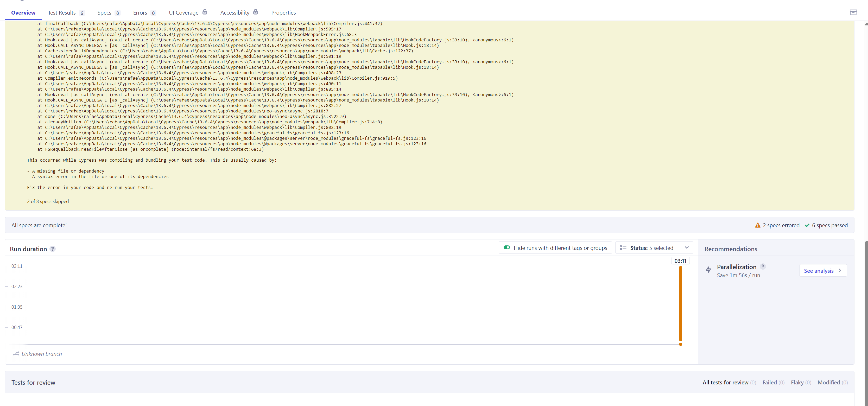Screen dimensions: 868x406
Task: Click the Run duration help icon
Action: [x=53, y=249]
